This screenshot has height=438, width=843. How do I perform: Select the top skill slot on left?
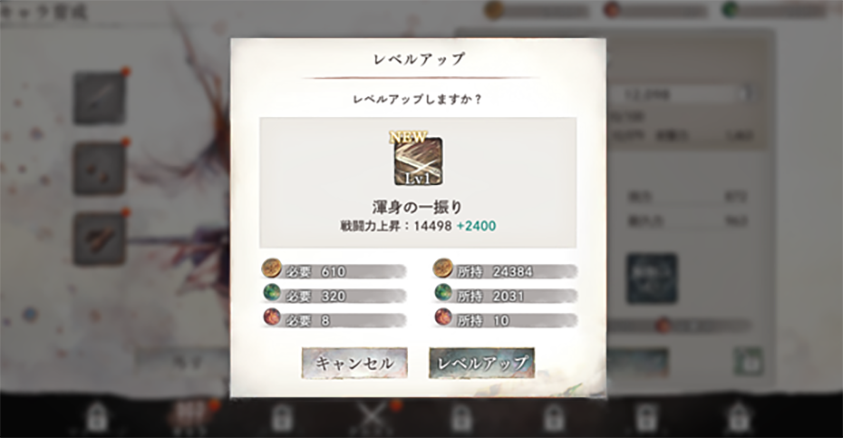coord(99,98)
